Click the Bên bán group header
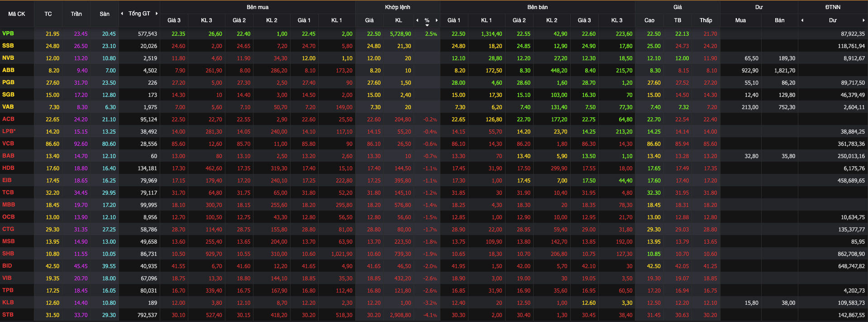Image resolution: width=868 pixels, height=322 pixels. click(537, 7)
